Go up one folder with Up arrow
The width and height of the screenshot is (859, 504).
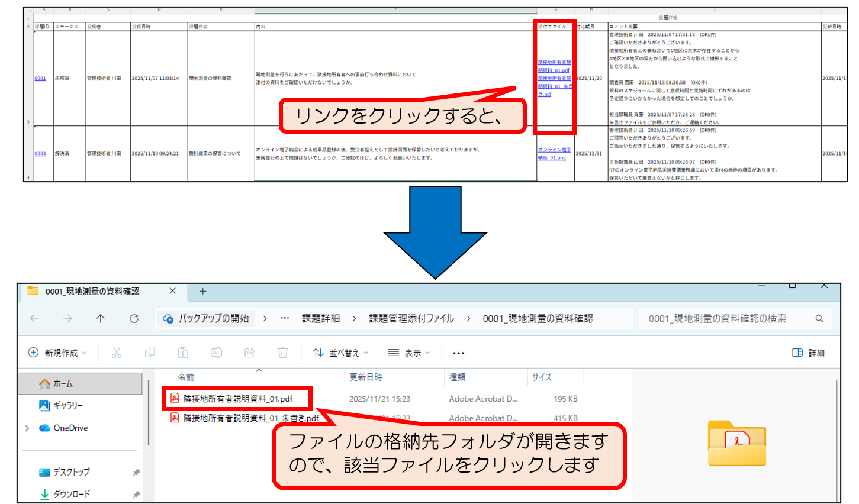coord(101,318)
